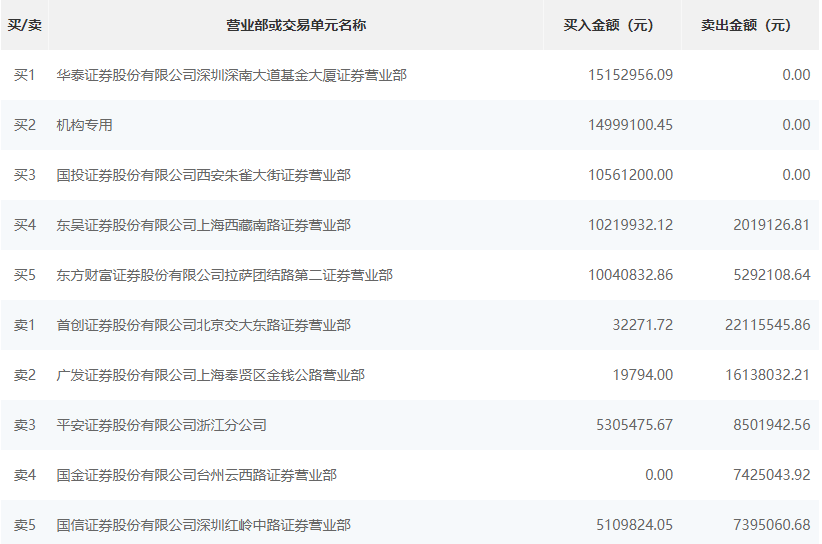
Task: Select the 买1 row label
Action: (x=25, y=75)
